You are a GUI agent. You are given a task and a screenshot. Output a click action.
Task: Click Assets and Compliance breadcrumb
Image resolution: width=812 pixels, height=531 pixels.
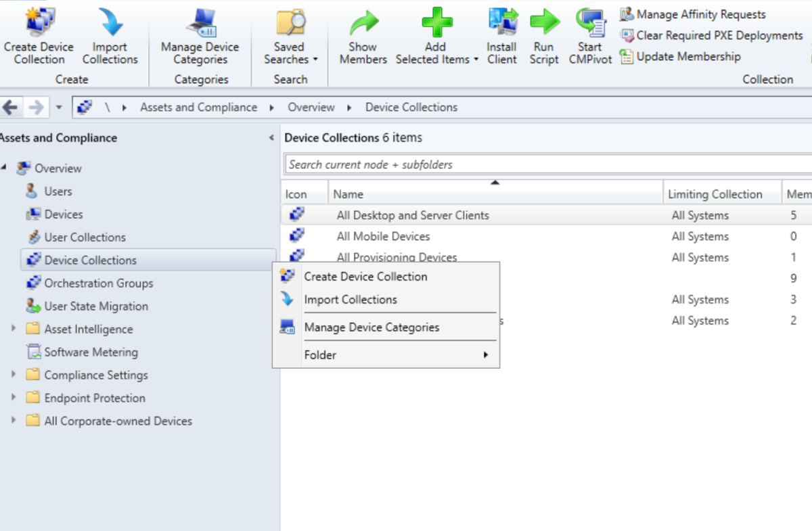(198, 107)
